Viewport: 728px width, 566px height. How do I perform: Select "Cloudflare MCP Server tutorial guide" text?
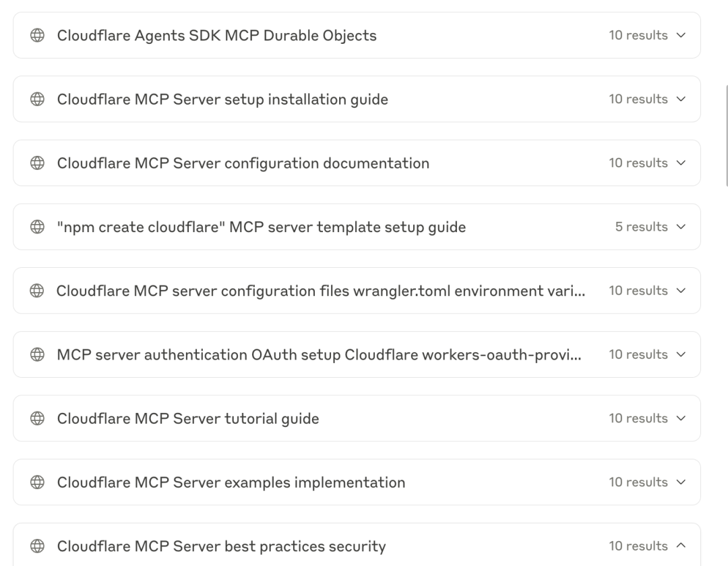coord(187,419)
